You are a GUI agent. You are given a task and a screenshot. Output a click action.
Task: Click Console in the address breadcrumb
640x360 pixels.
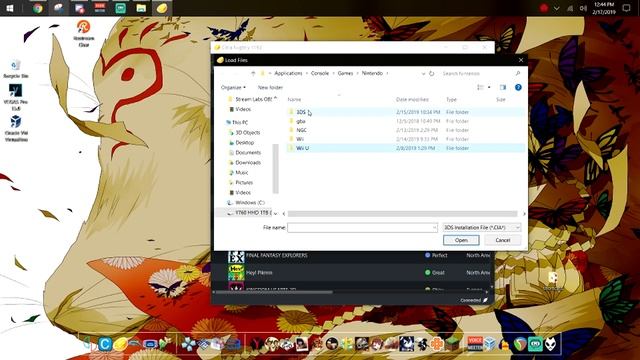point(320,73)
